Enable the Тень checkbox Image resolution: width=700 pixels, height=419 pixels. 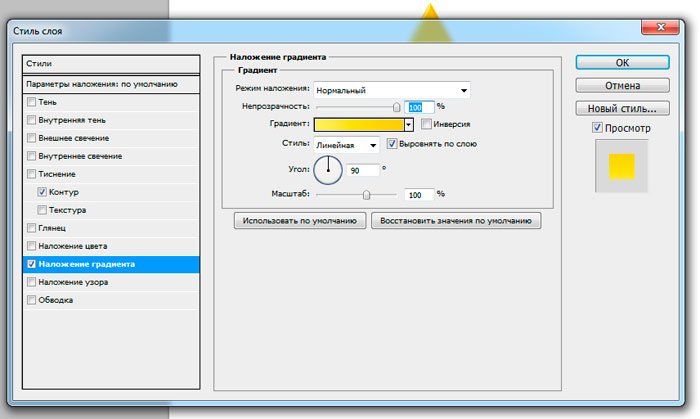[32, 102]
